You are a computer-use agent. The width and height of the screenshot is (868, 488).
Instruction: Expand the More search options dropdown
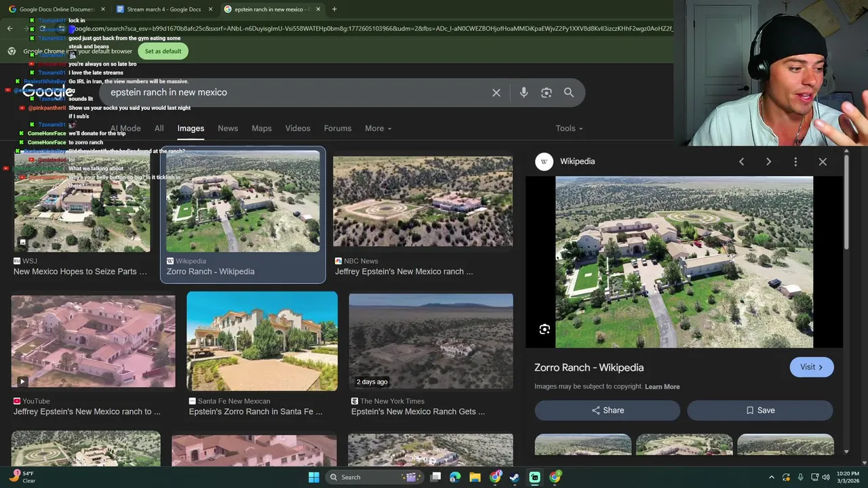(378, 128)
